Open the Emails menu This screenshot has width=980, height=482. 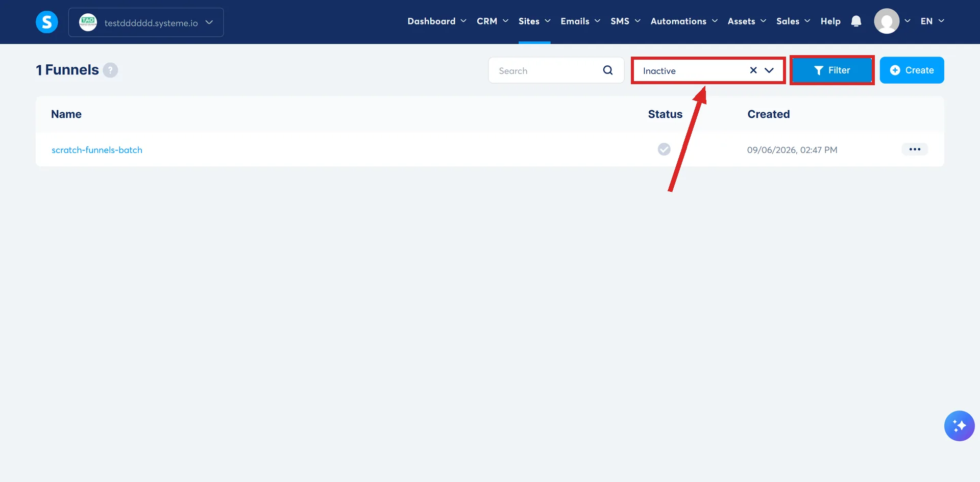580,21
